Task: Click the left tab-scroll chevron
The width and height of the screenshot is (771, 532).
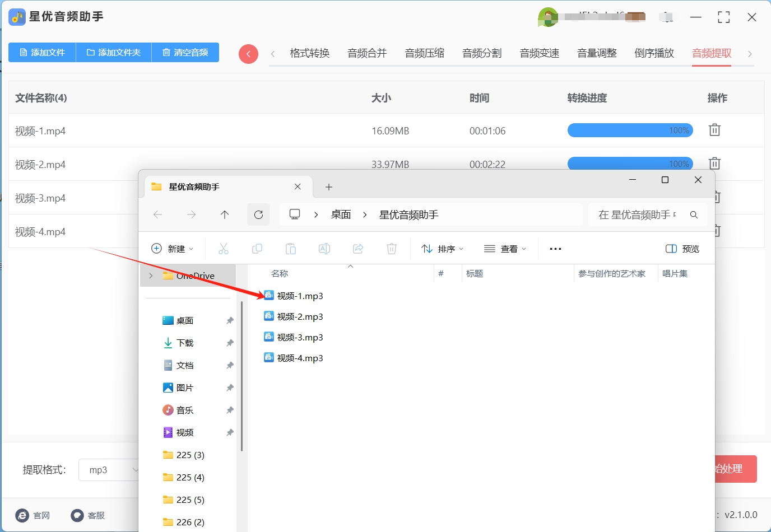Action: pos(273,54)
